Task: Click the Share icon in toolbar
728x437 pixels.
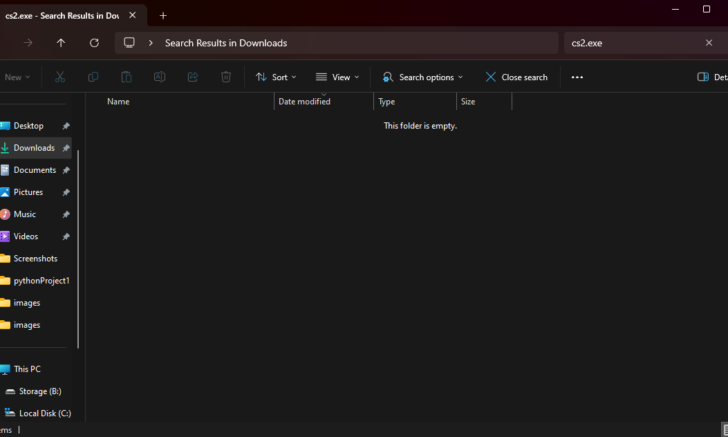Action: pos(193,77)
